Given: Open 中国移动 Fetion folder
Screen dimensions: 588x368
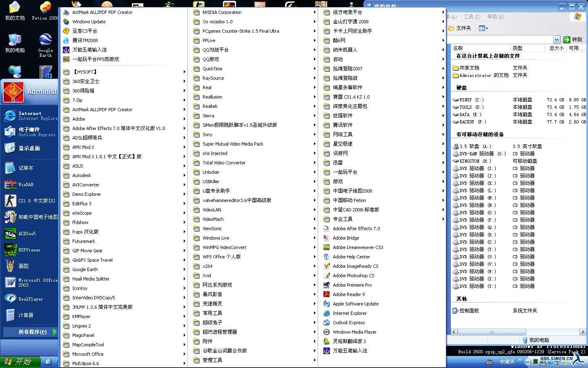Looking at the screenshot, I should point(383,200).
